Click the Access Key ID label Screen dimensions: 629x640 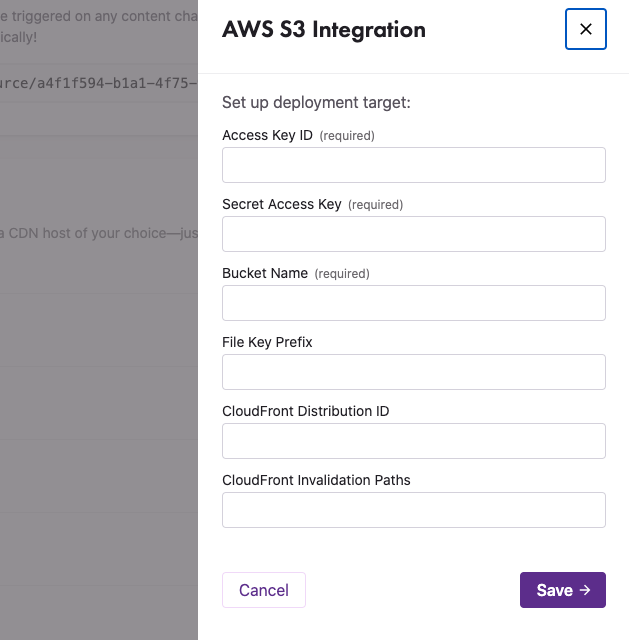tap(267, 135)
